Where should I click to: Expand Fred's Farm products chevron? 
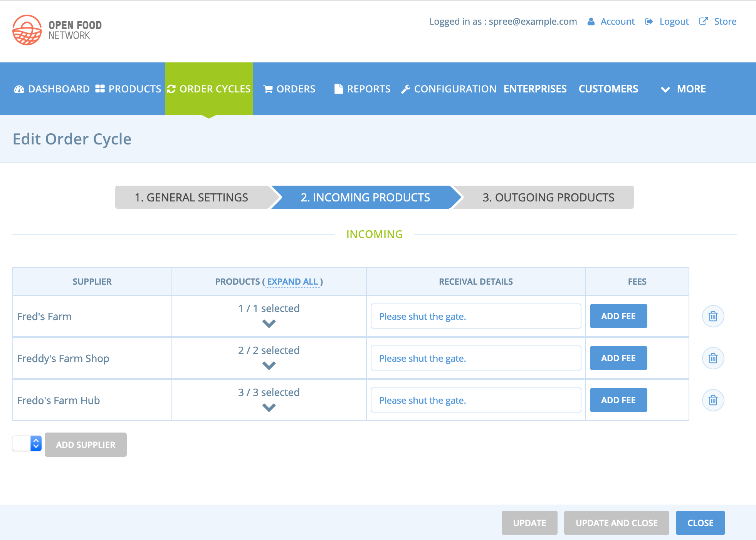pos(269,324)
